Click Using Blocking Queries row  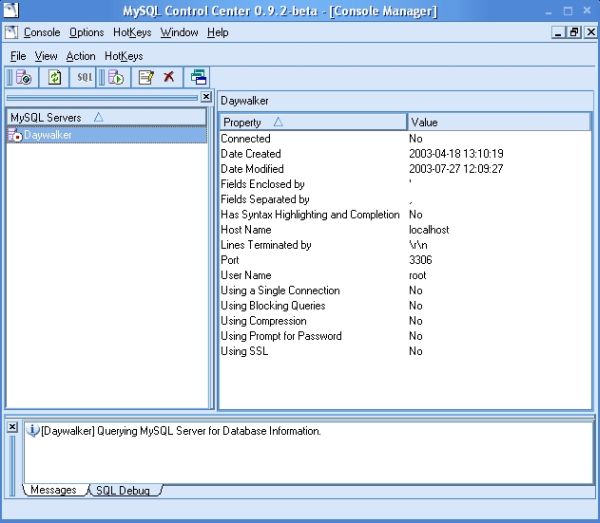coord(405,306)
